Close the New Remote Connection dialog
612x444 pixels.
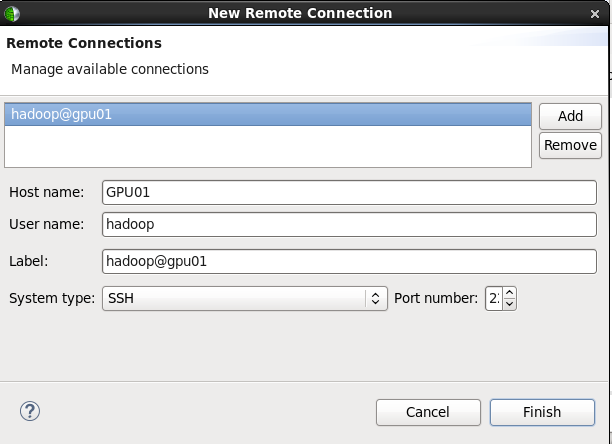(x=594, y=14)
